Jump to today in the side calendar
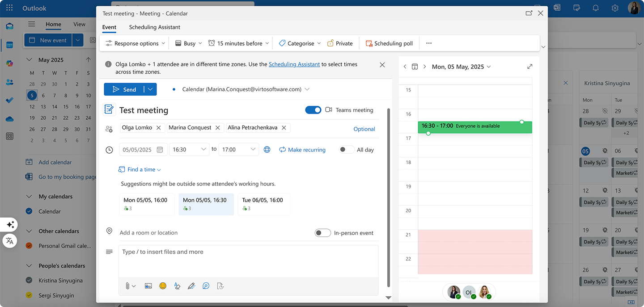 pos(415,67)
